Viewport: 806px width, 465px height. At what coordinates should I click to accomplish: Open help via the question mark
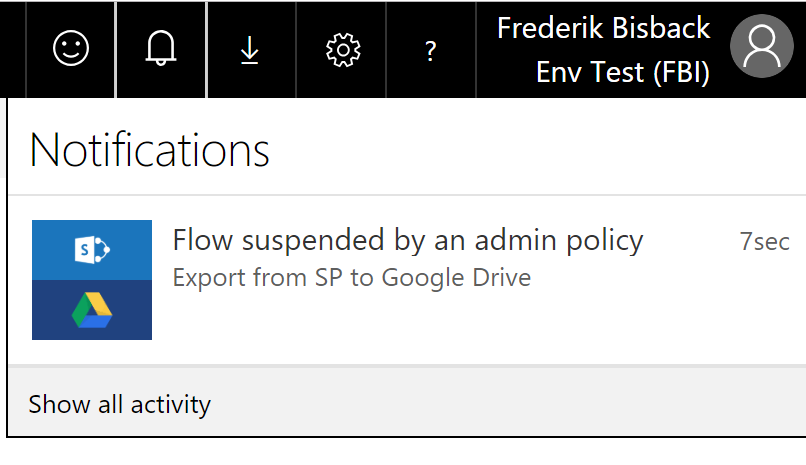coord(430,51)
